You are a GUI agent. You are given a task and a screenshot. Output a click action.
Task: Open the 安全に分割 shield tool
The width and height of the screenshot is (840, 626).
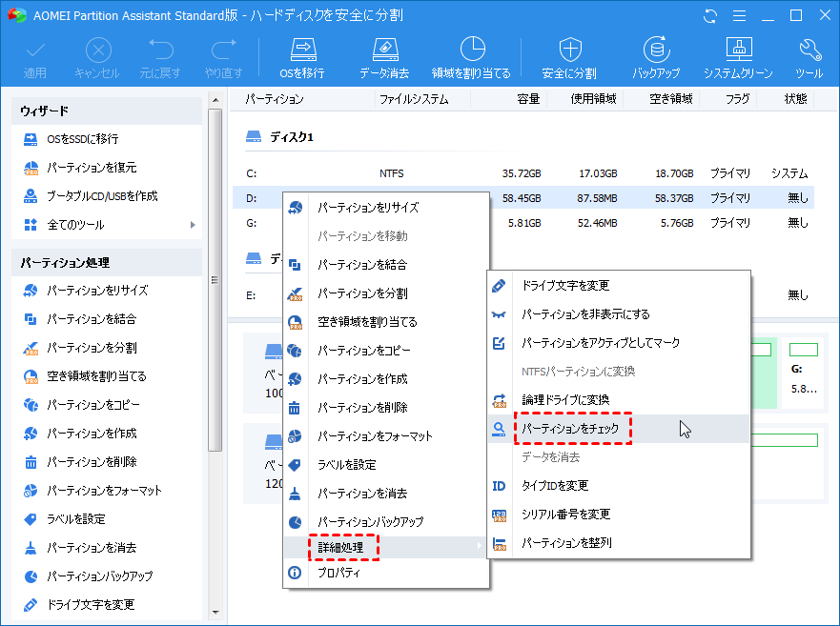pyautogui.click(x=569, y=58)
